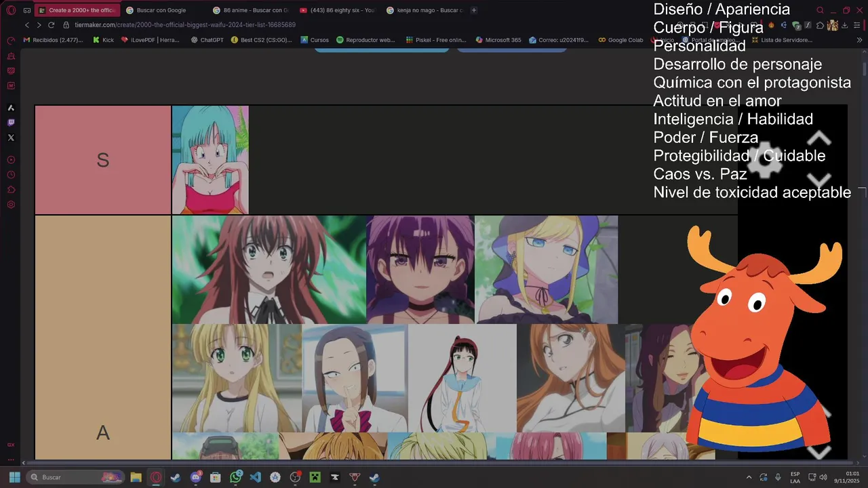This screenshot has width=868, height=488.
Task: Open Google Colab bookmark
Action: point(620,40)
